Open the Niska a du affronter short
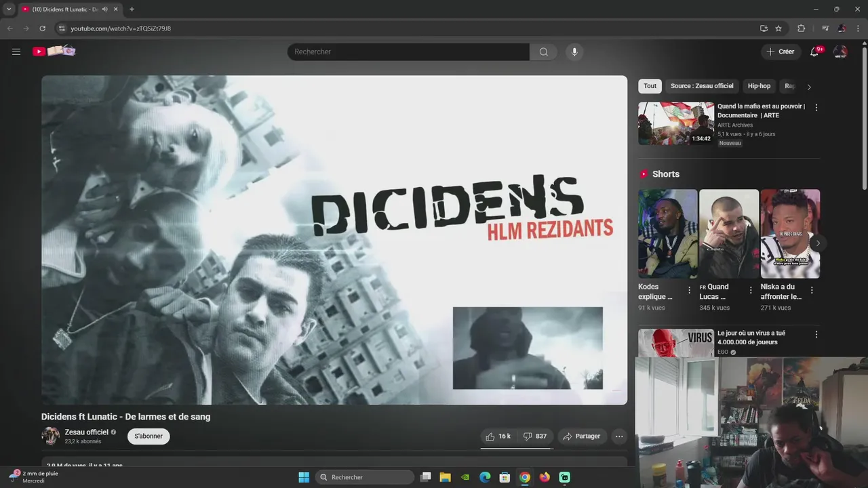 coord(790,234)
